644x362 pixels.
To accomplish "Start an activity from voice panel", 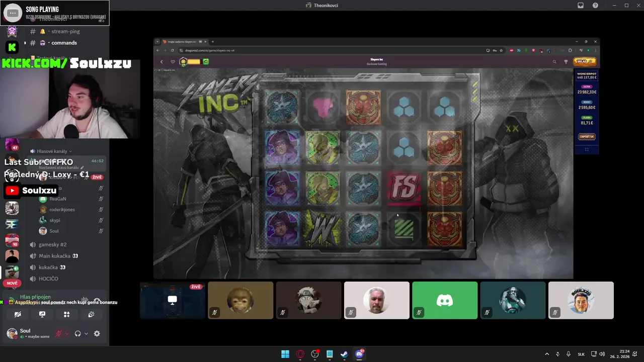I will (66, 314).
